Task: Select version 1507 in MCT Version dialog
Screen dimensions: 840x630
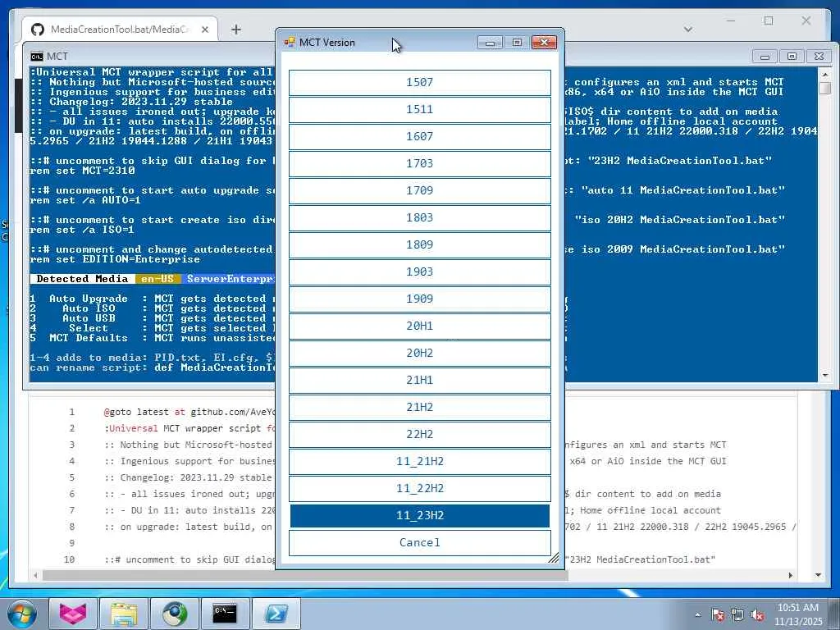Action: coord(419,83)
